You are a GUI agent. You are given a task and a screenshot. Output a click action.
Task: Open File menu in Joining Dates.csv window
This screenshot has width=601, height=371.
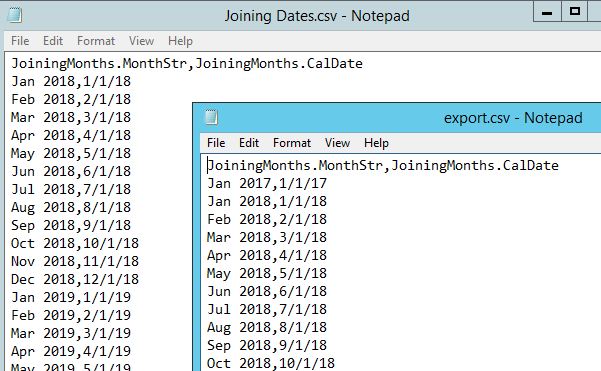coord(20,41)
